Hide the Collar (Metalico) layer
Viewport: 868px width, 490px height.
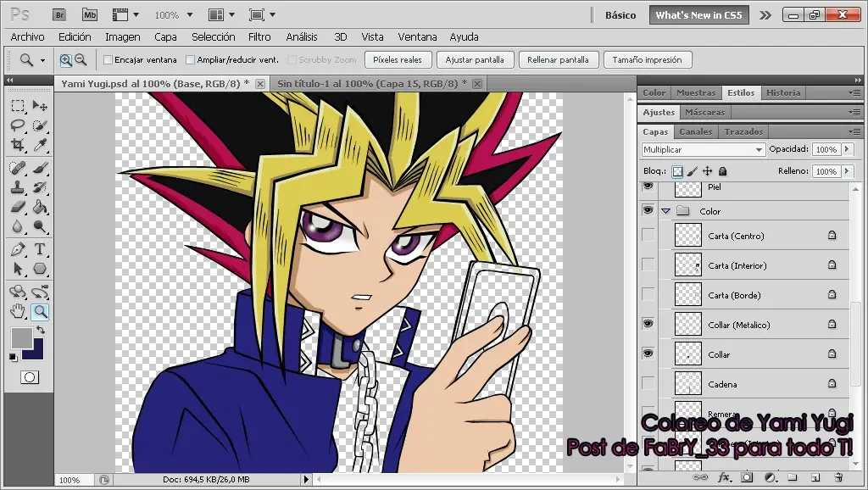tap(648, 324)
